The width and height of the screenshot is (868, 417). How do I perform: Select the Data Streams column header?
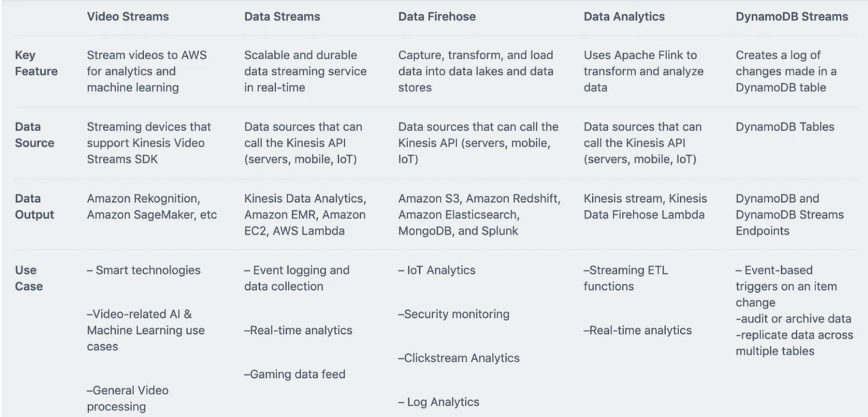coord(282,17)
